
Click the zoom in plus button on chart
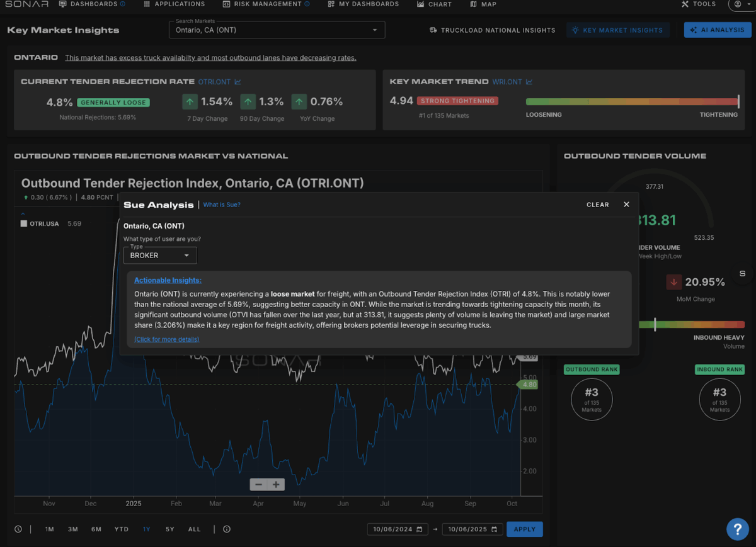click(x=276, y=485)
